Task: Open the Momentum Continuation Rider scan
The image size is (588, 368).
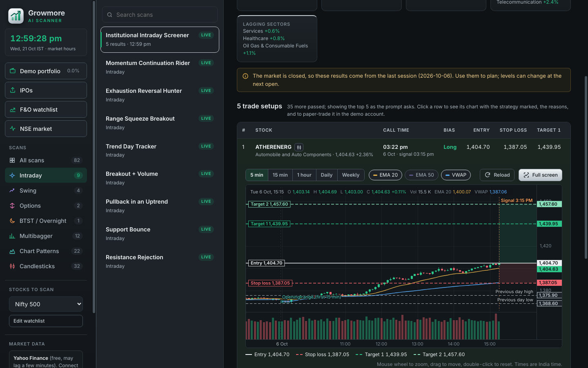Action: point(160,67)
